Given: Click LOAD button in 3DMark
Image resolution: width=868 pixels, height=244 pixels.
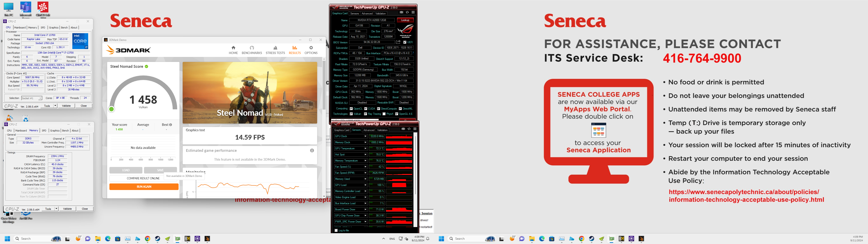Looking at the screenshot, I should (126, 170).
